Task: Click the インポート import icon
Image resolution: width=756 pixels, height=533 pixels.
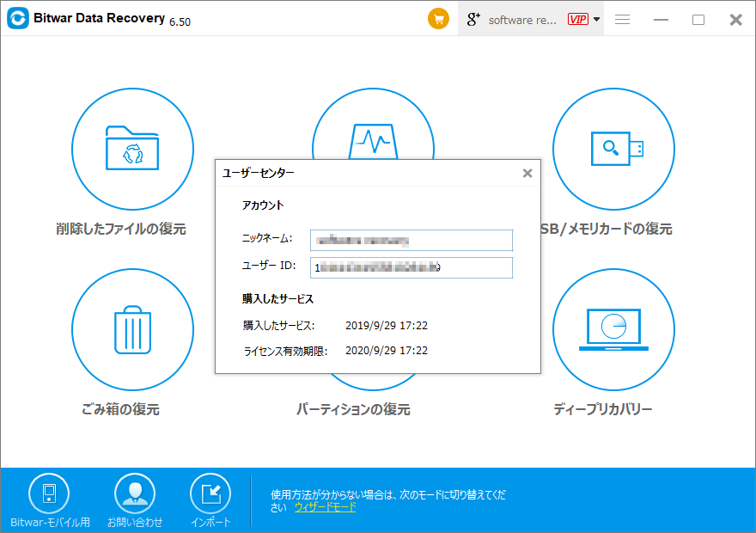Action: pyautogui.click(x=210, y=493)
